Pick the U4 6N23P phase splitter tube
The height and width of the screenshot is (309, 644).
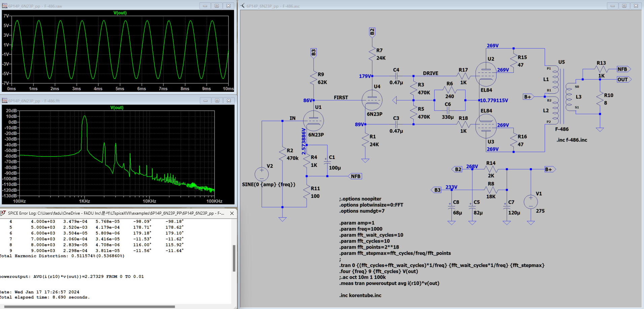tap(372, 100)
